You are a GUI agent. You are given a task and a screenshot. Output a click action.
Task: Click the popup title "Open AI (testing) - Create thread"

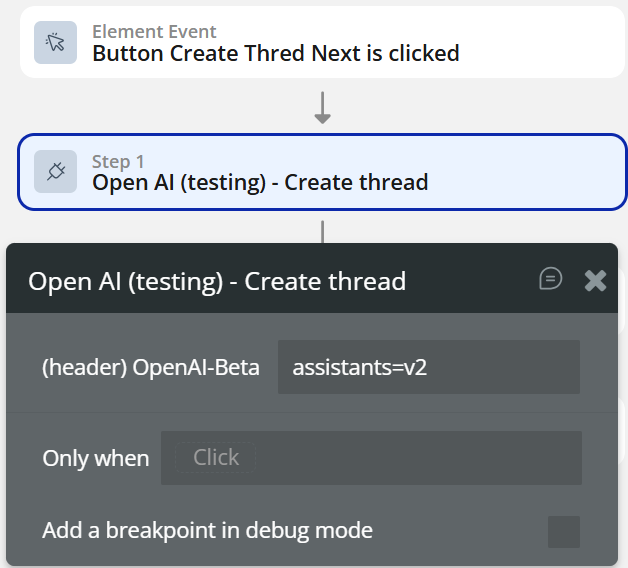point(217,281)
